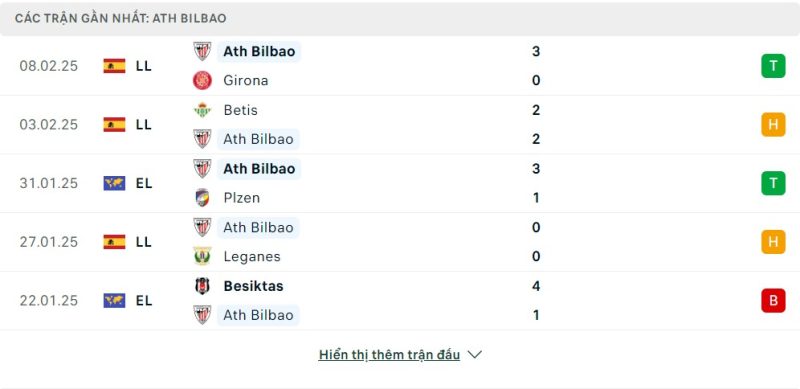Click the Besiktas club crest icon
The height and width of the screenshot is (389, 800).
[x=203, y=286]
